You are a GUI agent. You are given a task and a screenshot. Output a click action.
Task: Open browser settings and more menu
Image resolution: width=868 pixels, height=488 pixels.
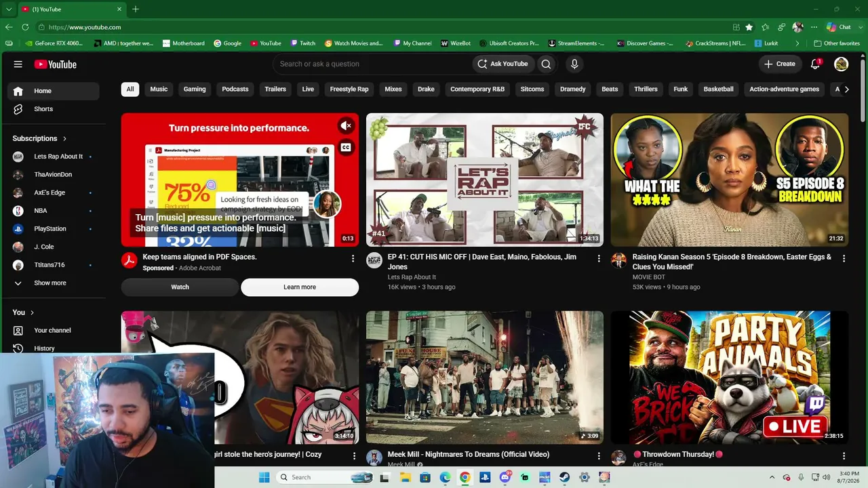tap(814, 27)
